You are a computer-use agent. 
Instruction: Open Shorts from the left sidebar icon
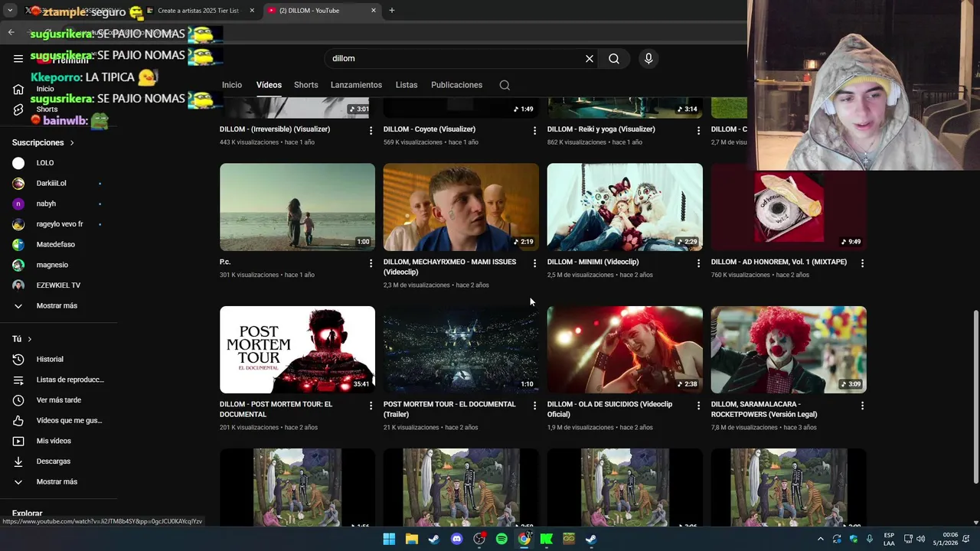(x=18, y=109)
